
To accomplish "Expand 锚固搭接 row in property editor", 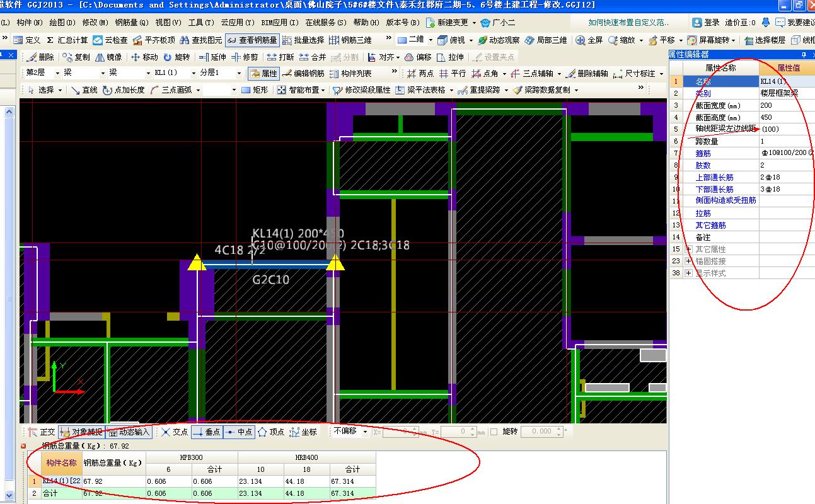I will click(689, 261).
